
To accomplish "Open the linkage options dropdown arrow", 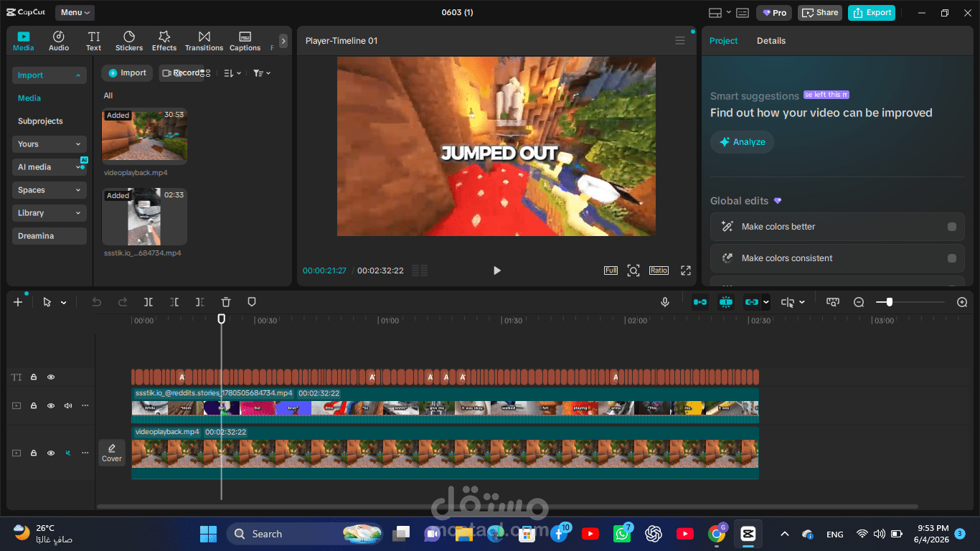I will pos(765,302).
